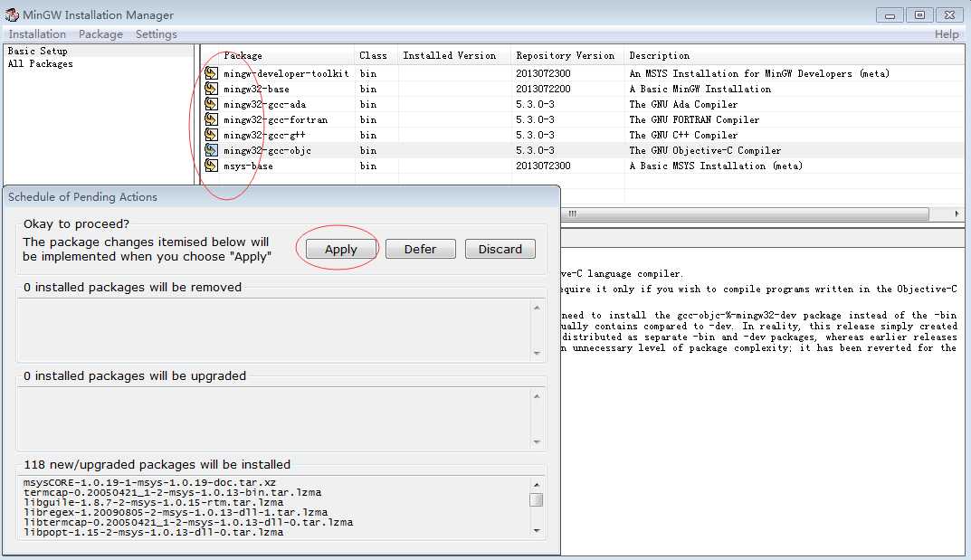Click the mark icon for mingw32-base
This screenshot has width=971, height=560.
pos(211,89)
